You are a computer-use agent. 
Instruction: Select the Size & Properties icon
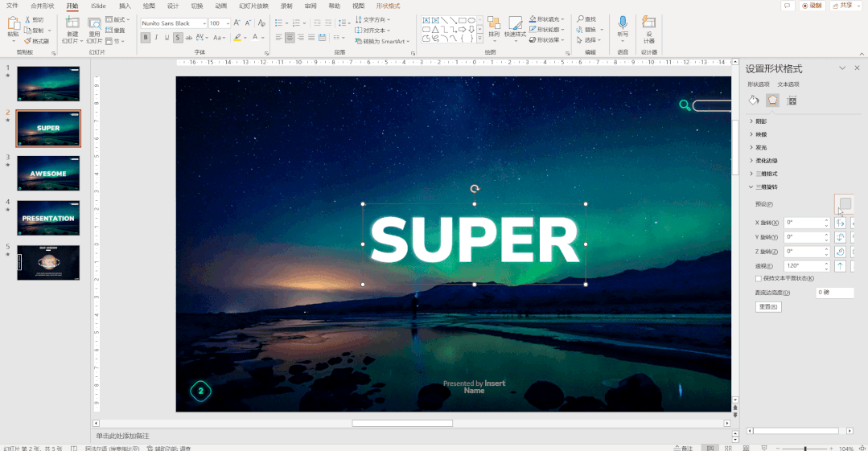(x=792, y=100)
